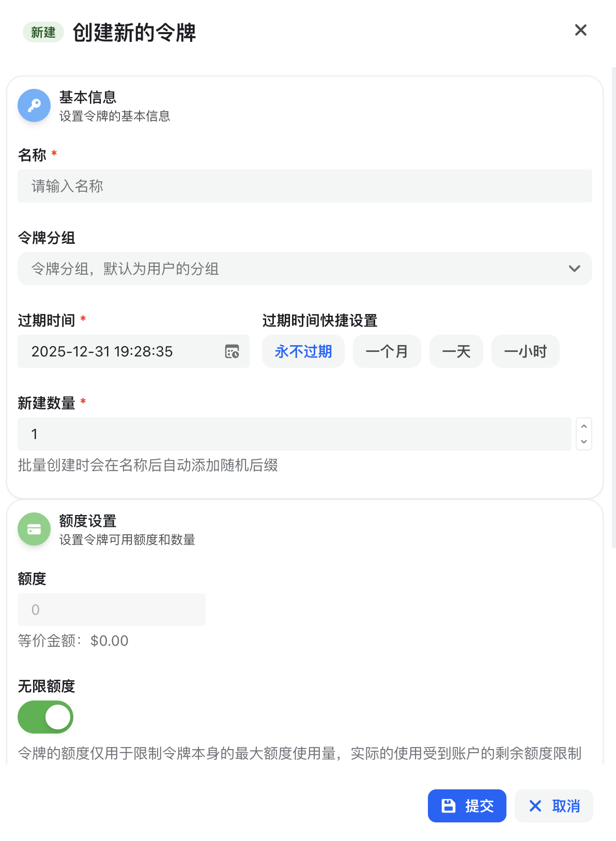
Task: Click the 过期时间 date-time field
Action: click(x=119, y=351)
